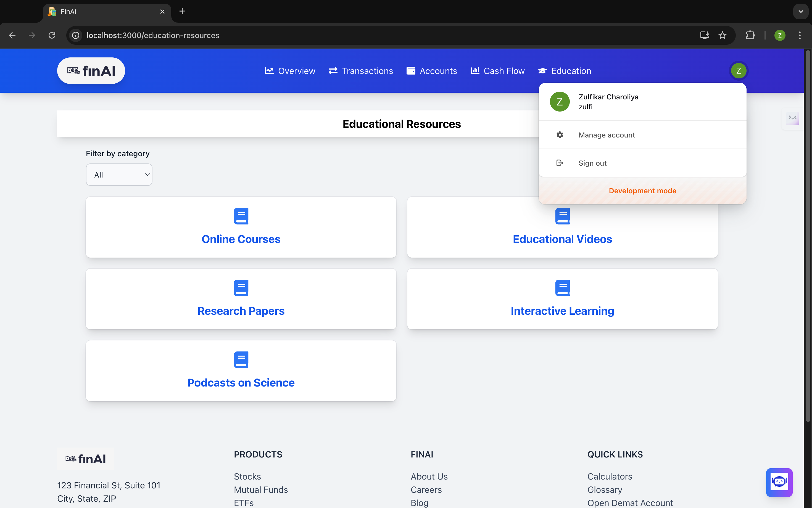Open the Cash Flow nav link
This screenshot has height=508, width=812.
point(497,71)
